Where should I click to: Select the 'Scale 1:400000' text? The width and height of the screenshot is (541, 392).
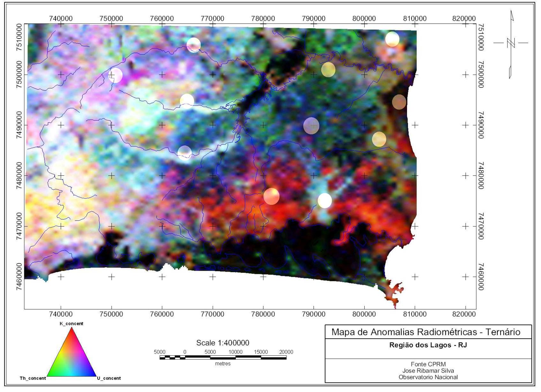(223, 343)
